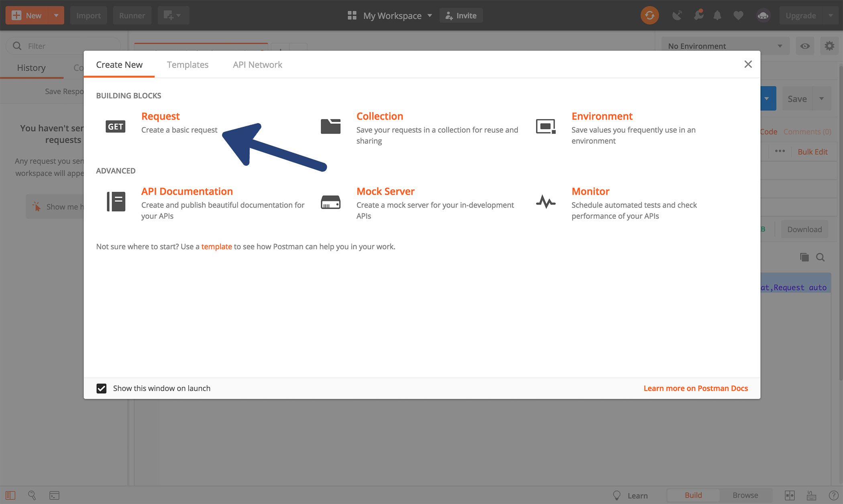
Task: Click the search response magnifier icon
Action: pos(821,257)
